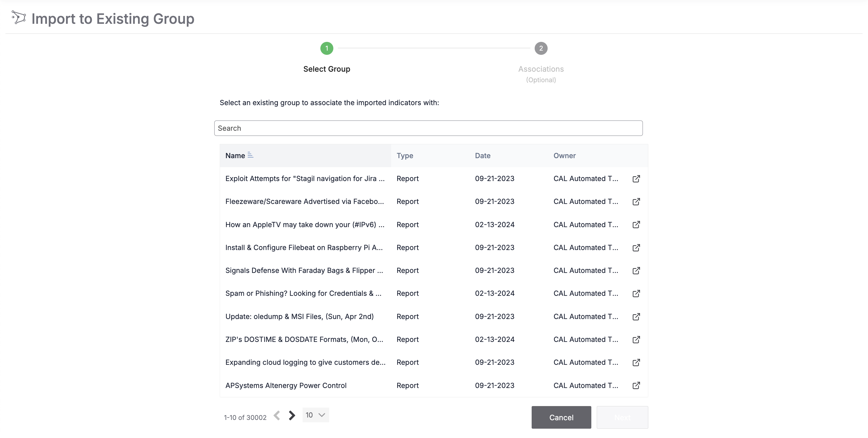Click owner CAL Automated T... in Update: oledump row
868x438 pixels.
pos(586,317)
